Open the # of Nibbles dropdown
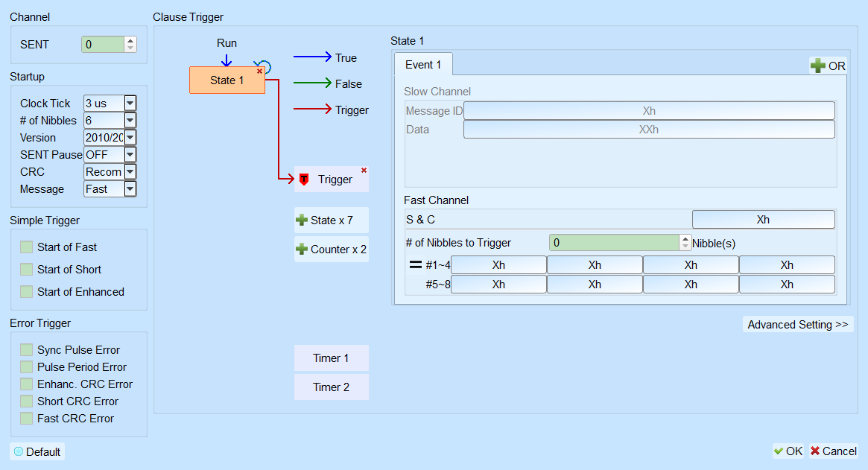Image resolution: width=868 pixels, height=470 pixels. pyautogui.click(x=130, y=120)
